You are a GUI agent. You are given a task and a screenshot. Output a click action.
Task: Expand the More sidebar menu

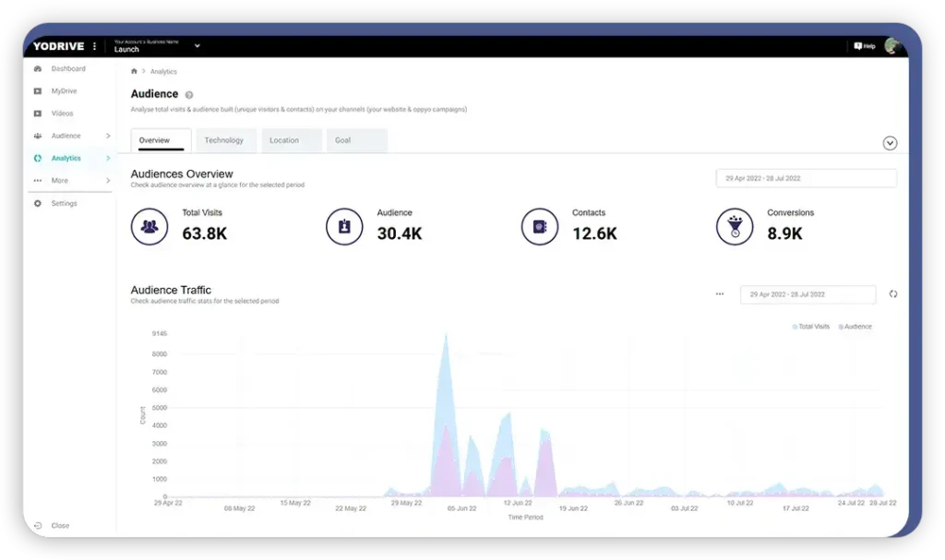click(108, 181)
